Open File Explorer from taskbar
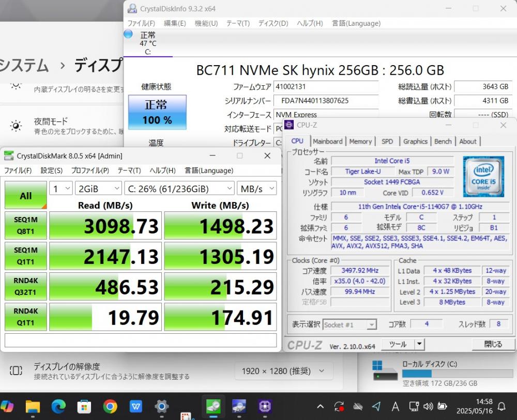Image resolution: width=517 pixels, height=420 pixels. (x=32, y=407)
